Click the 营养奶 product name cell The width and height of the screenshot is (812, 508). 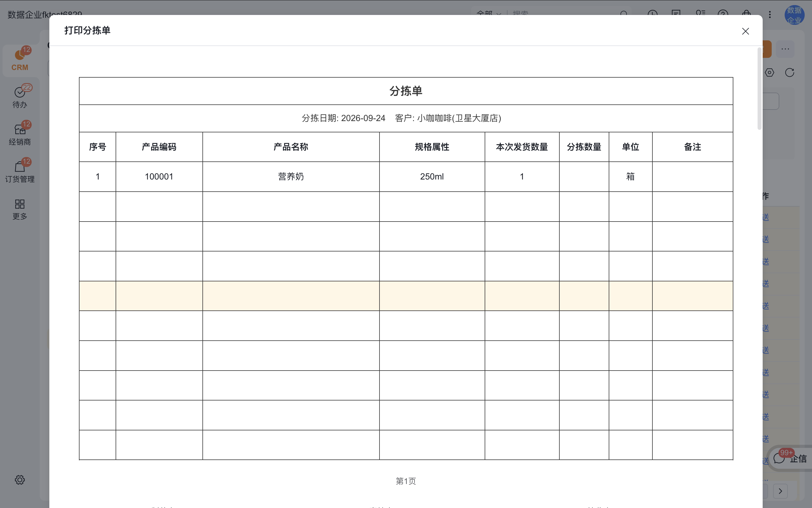tap(291, 177)
